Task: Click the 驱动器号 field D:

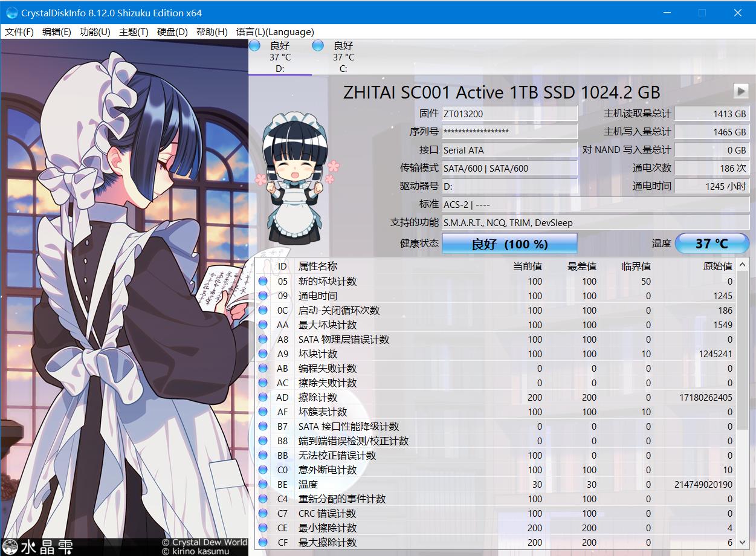Action: click(509, 186)
